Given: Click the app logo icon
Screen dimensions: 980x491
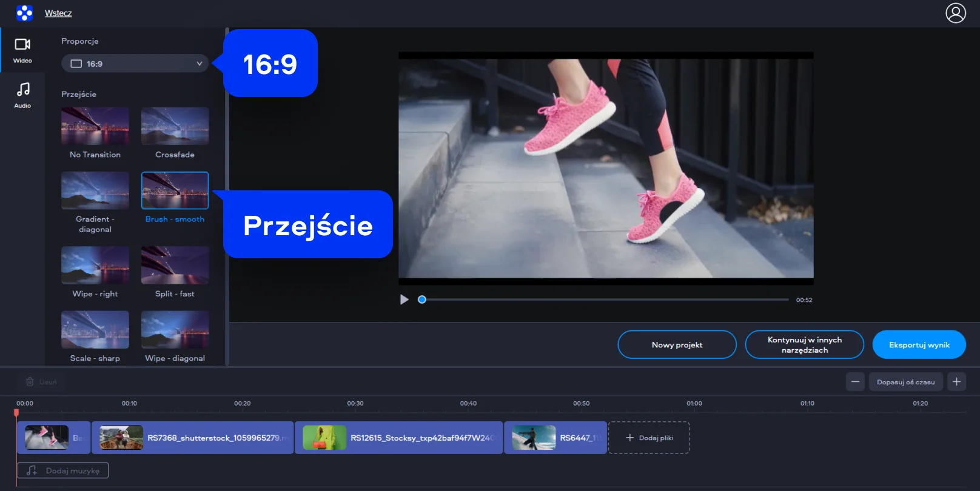Looking at the screenshot, I should (24, 13).
